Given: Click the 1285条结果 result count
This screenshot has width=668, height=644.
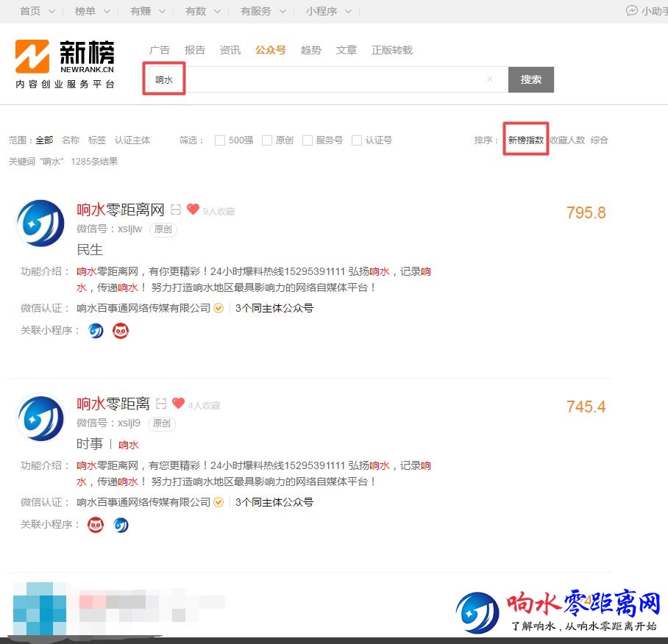Looking at the screenshot, I should (94, 162).
